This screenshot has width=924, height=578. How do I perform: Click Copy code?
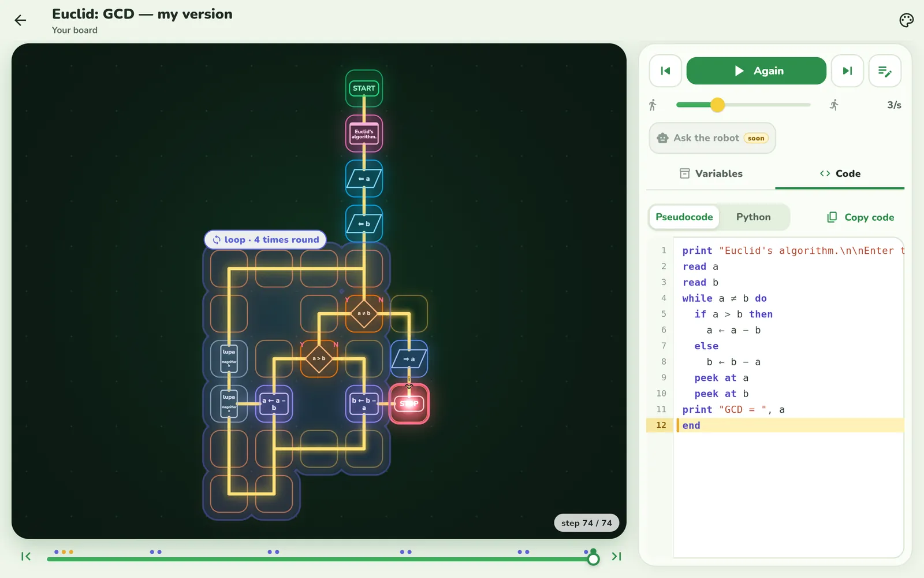coord(860,217)
